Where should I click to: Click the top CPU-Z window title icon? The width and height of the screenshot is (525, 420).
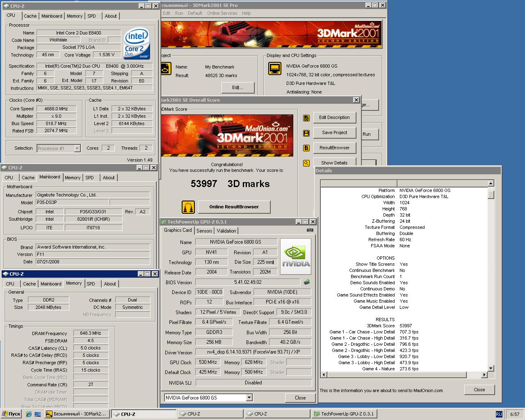tap(6, 6)
